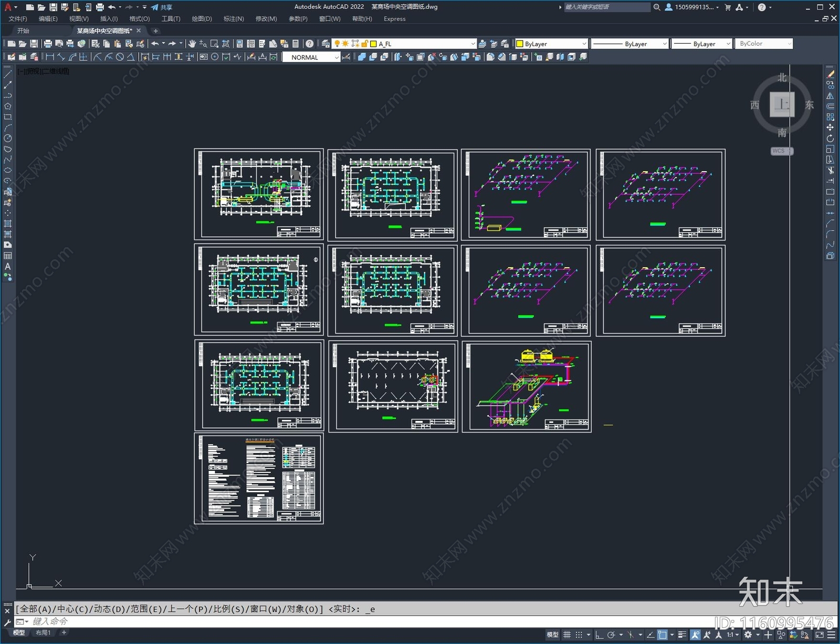The width and height of the screenshot is (840, 644).
Task: Click the Save icon in quick access toolbar
Action: [x=53, y=7]
